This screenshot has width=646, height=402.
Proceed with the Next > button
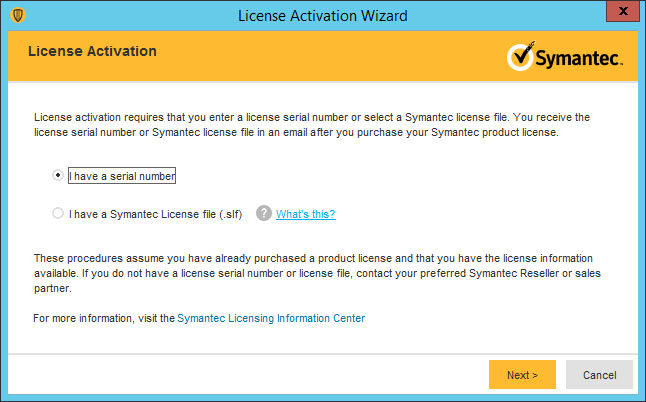tap(522, 375)
